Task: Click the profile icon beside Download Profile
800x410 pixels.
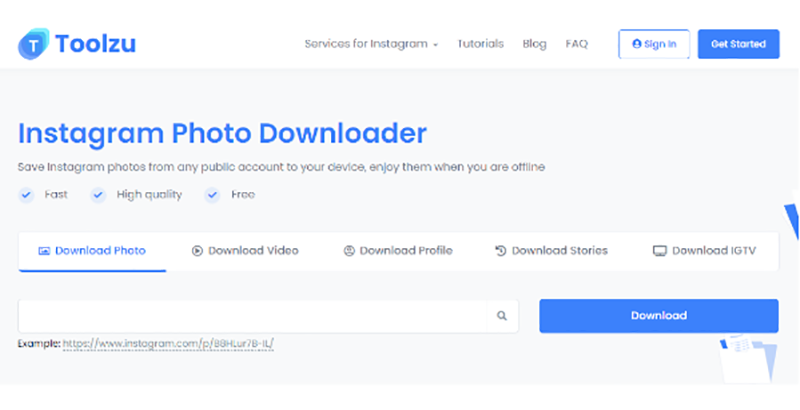Action: pos(349,251)
